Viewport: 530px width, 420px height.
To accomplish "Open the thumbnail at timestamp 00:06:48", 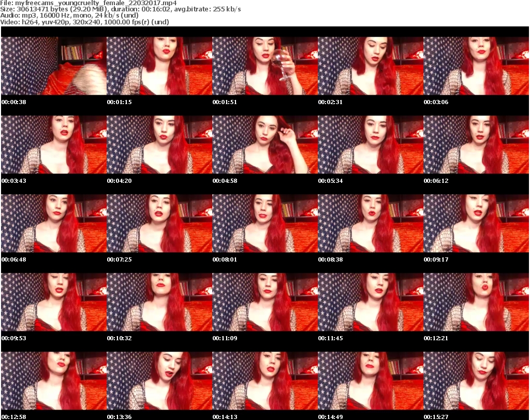I will [54, 224].
